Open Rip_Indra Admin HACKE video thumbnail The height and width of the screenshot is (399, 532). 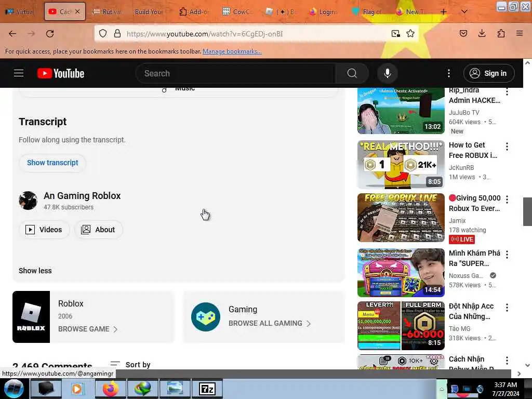click(x=401, y=111)
